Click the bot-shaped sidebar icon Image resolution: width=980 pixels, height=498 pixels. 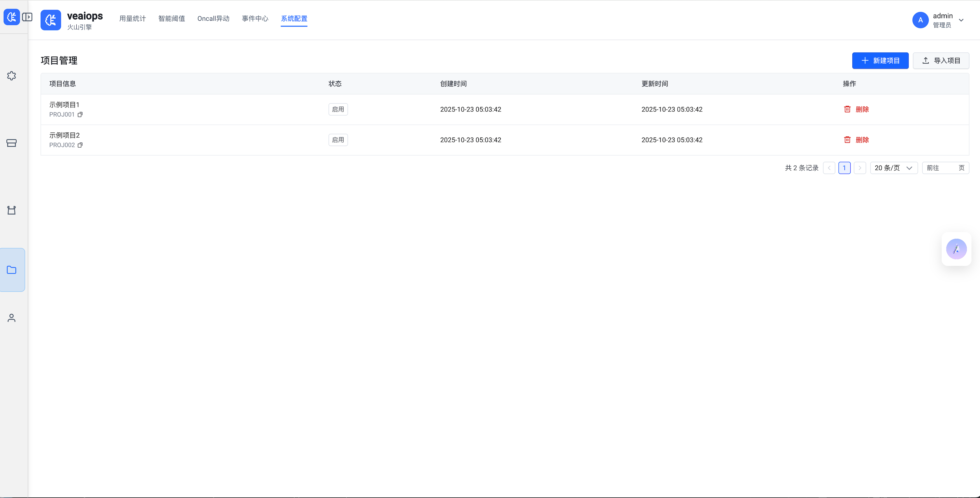coord(11,210)
